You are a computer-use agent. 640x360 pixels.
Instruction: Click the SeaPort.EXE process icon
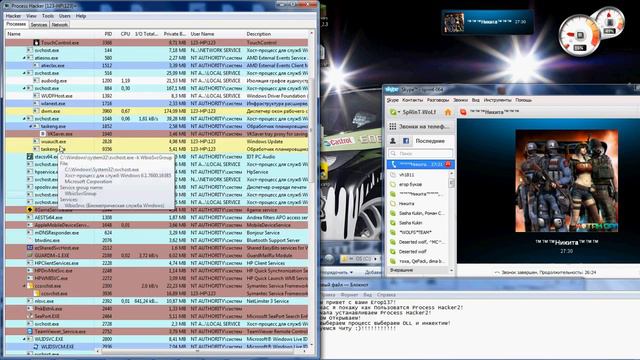(30, 316)
